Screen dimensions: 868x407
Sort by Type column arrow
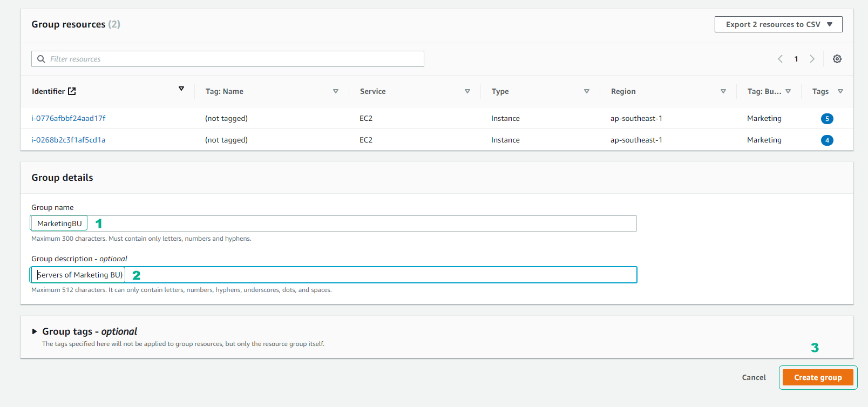pyautogui.click(x=587, y=91)
